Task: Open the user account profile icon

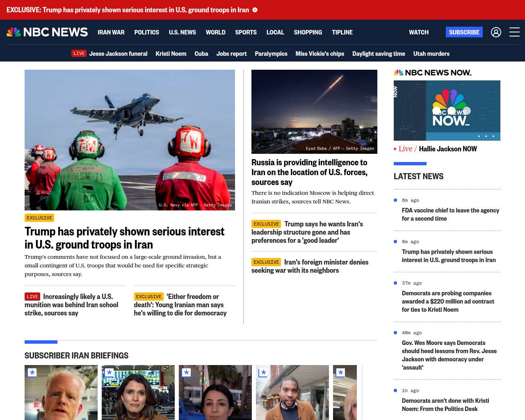Action: [x=496, y=32]
